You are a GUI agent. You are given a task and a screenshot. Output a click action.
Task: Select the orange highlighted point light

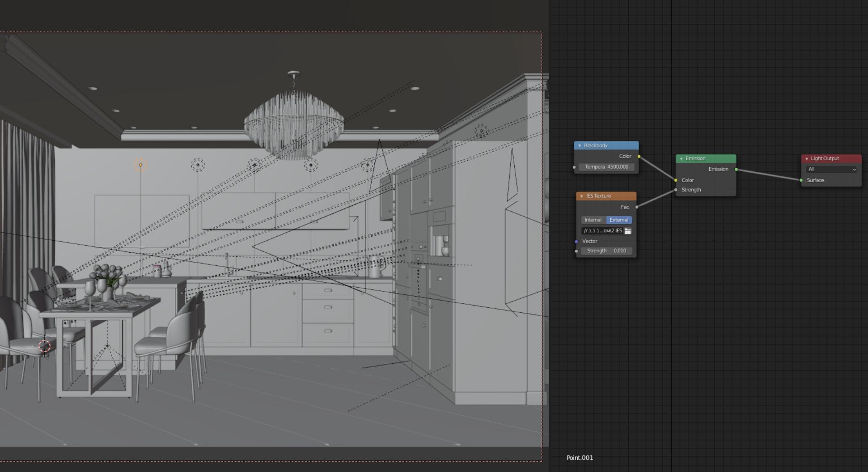click(140, 165)
